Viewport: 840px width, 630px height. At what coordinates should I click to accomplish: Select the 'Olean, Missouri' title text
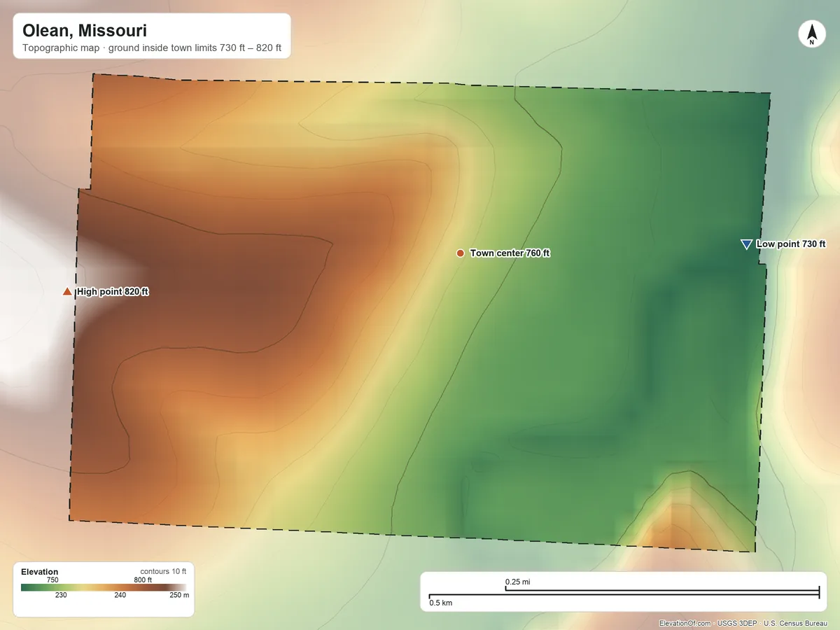click(x=85, y=31)
